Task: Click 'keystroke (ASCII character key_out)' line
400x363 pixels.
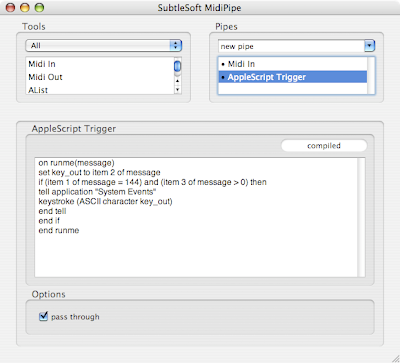Action: (105, 201)
